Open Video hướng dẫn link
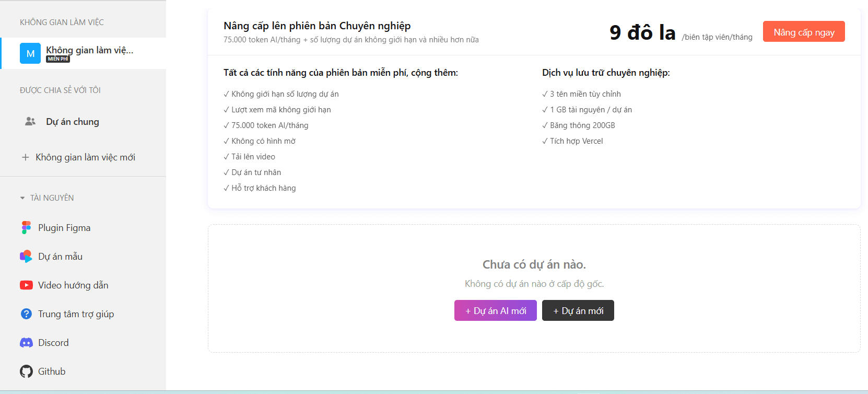The width and height of the screenshot is (868, 394). [73, 285]
